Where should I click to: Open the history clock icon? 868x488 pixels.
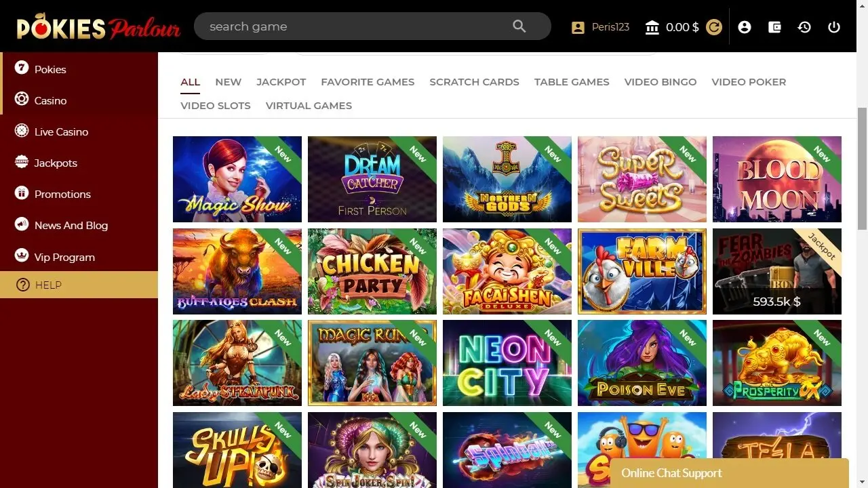click(804, 27)
